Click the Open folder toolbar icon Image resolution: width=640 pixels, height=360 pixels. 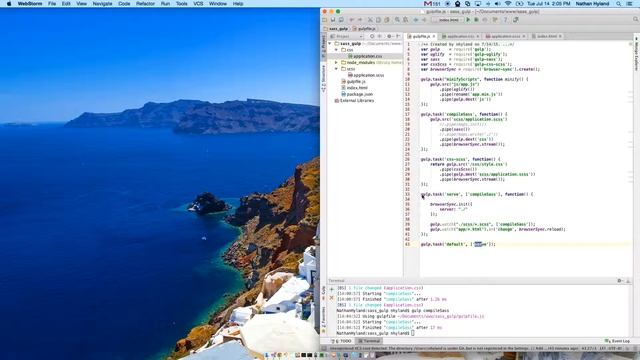pos(324,20)
